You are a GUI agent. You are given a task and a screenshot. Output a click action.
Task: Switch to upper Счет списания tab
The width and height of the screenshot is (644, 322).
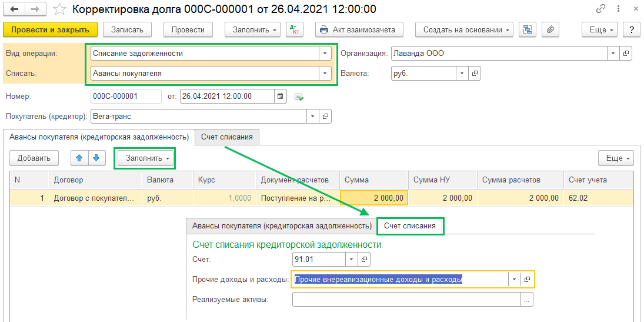coord(226,137)
